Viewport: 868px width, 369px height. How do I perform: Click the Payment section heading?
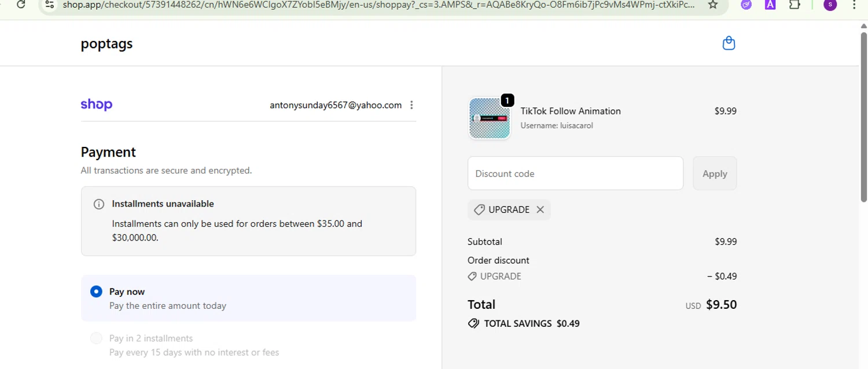click(x=108, y=152)
